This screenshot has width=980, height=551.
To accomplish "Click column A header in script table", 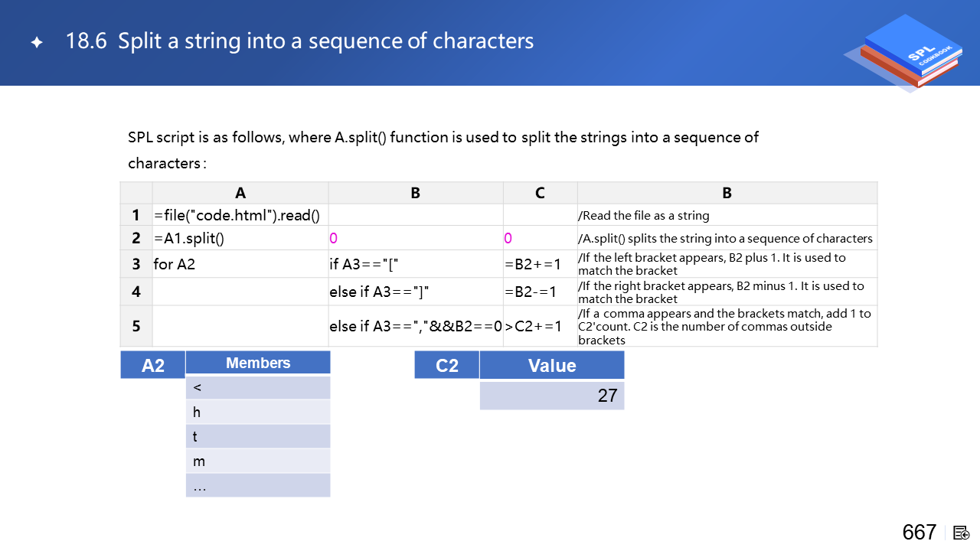I will (x=240, y=193).
